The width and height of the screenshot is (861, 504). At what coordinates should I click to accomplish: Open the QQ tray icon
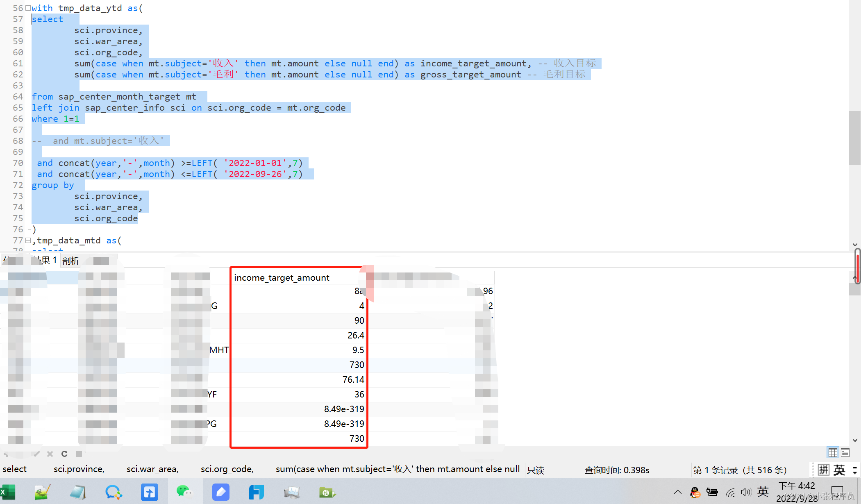click(695, 492)
